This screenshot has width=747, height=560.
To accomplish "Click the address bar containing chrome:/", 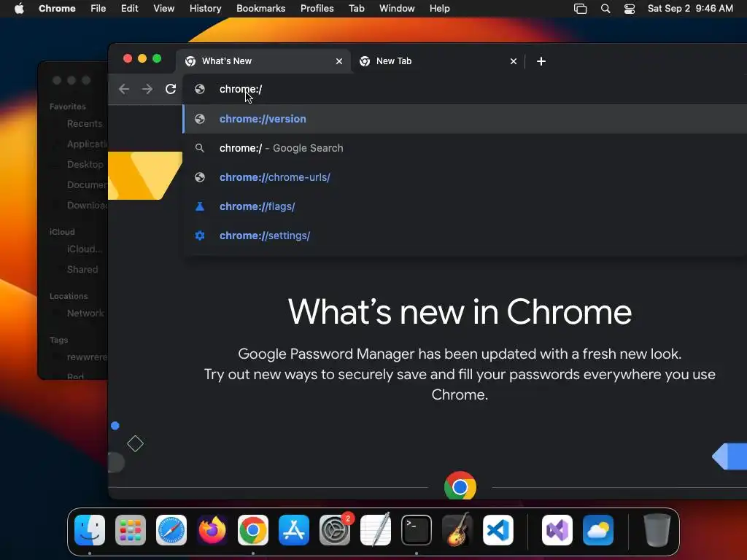I will coord(465,89).
